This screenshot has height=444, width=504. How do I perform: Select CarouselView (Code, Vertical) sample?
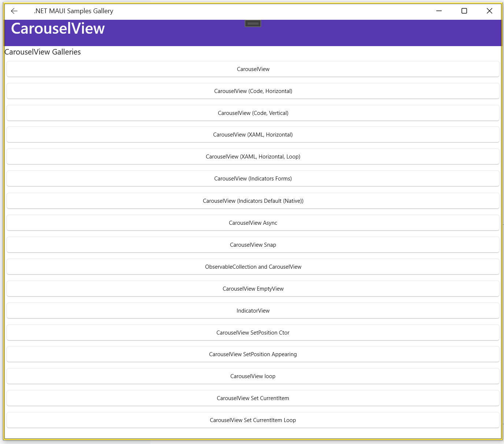[x=253, y=113]
